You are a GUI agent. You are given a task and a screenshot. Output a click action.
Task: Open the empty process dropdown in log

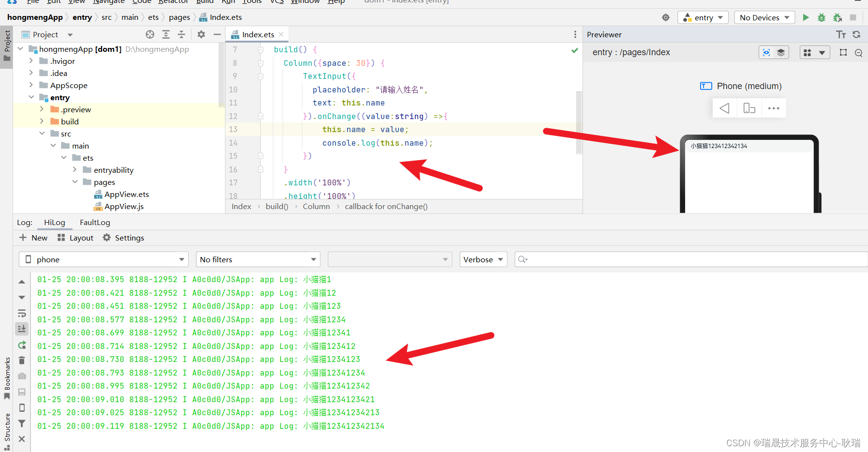click(390, 259)
